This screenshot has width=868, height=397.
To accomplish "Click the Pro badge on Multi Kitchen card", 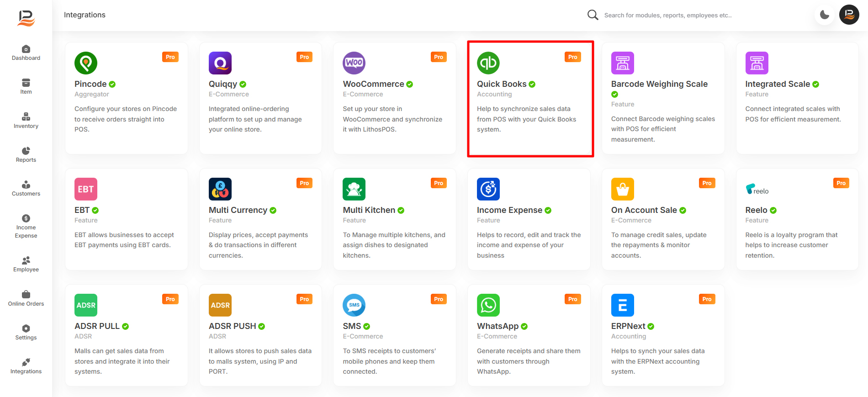I will (x=439, y=183).
